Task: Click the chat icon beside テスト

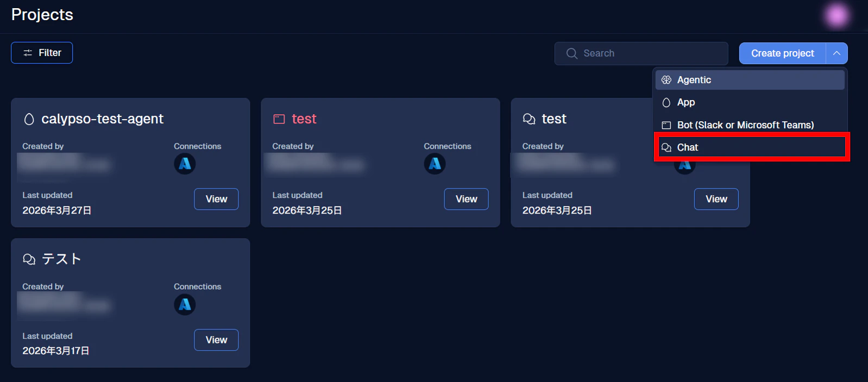Action: 29,259
